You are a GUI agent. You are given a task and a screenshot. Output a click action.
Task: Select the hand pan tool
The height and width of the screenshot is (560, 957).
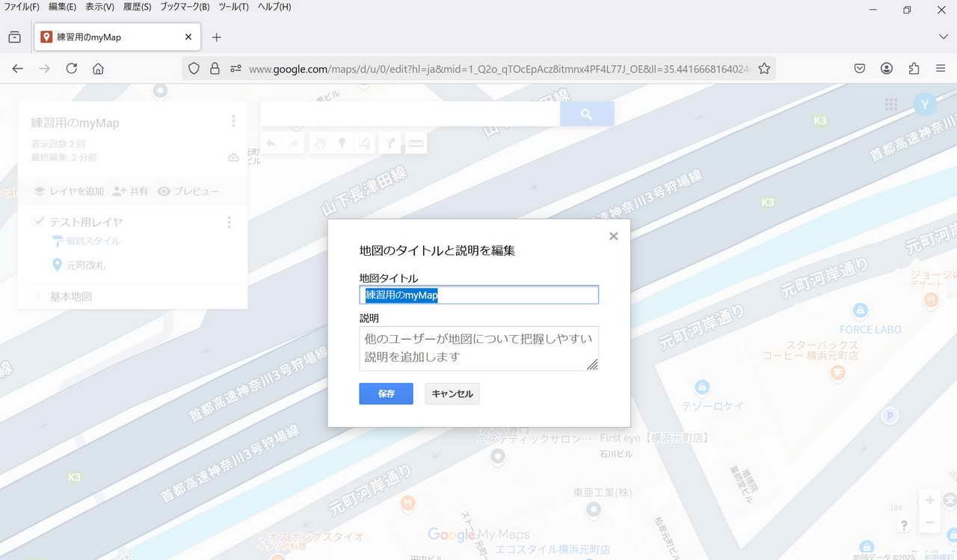click(320, 143)
